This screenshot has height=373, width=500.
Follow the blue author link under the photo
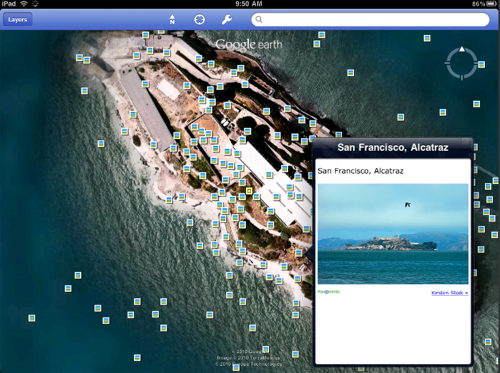click(450, 293)
